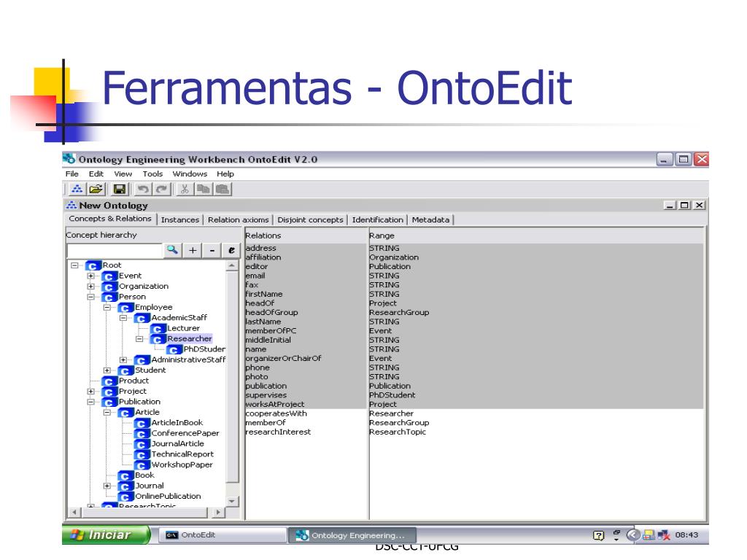Open the Metadata tab
Screen dimensions: 747x560
[430, 219]
